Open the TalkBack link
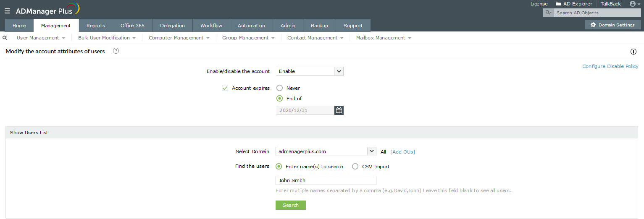 tap(611, 4)
